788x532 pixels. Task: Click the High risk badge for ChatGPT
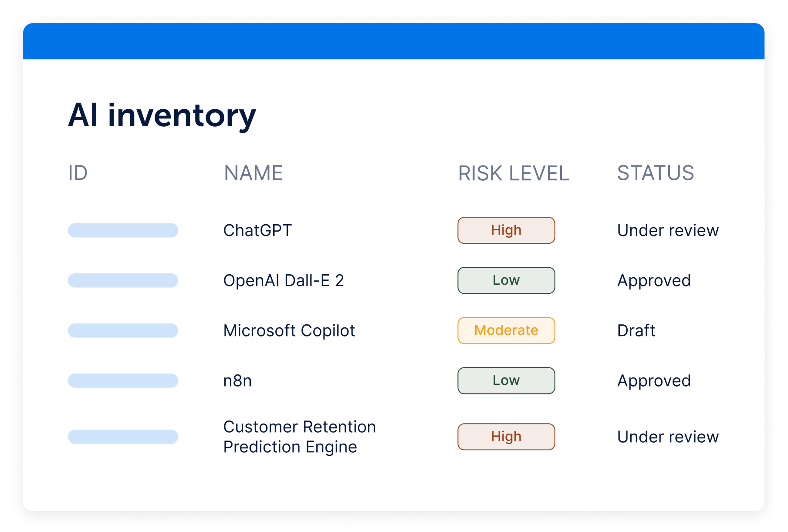(x=506, y=230)
